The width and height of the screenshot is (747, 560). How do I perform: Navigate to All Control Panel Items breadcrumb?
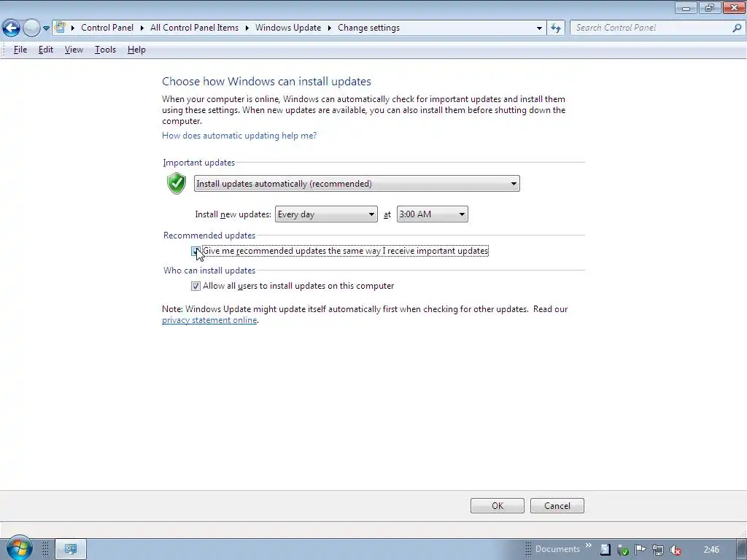click(194, 28)
